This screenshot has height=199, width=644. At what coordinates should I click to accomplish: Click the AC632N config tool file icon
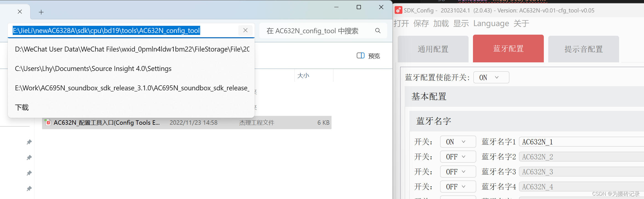[48, 122]
